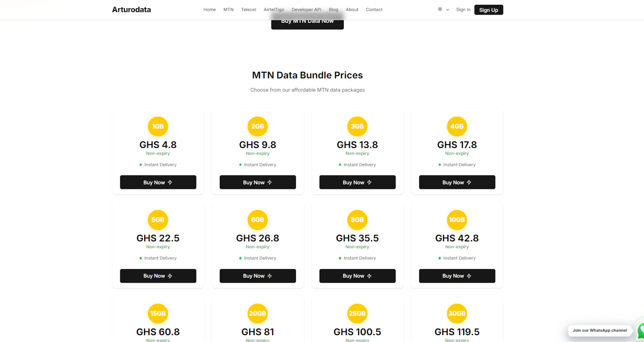This screenshot has height=342, width=644.
Task: Open the Telecel menu item
Action: pos(249,10)
